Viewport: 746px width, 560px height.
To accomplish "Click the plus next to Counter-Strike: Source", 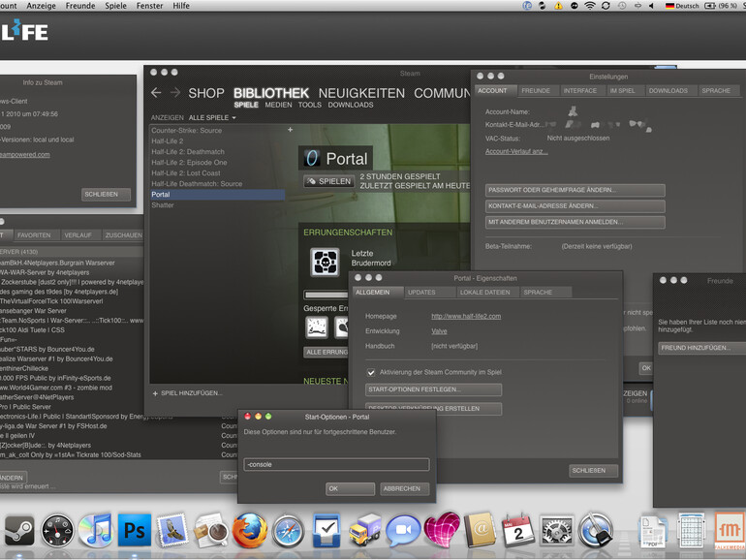I will point(291,130).
